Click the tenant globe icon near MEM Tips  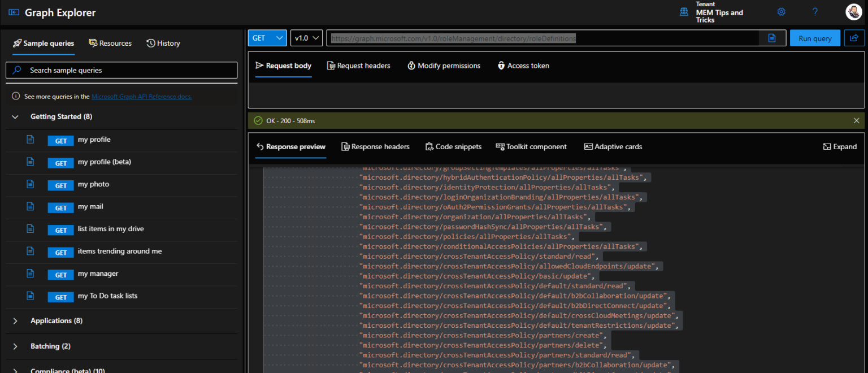[684, 11]
